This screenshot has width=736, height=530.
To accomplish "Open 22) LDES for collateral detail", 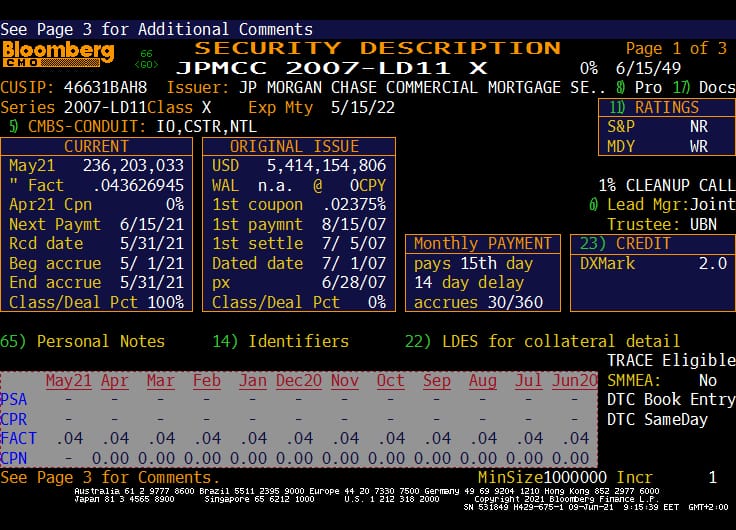I will coord(542,341).
